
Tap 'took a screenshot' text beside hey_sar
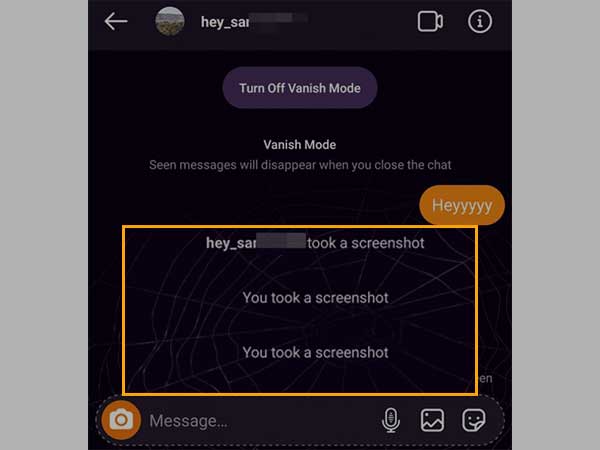click(x=366, y=243)
